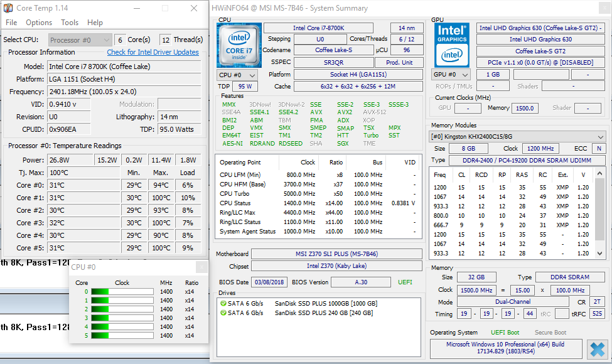The width and height of the screenshot is (612, 364).
Task: Click the tRFC value 525
Action: point(597,314)
